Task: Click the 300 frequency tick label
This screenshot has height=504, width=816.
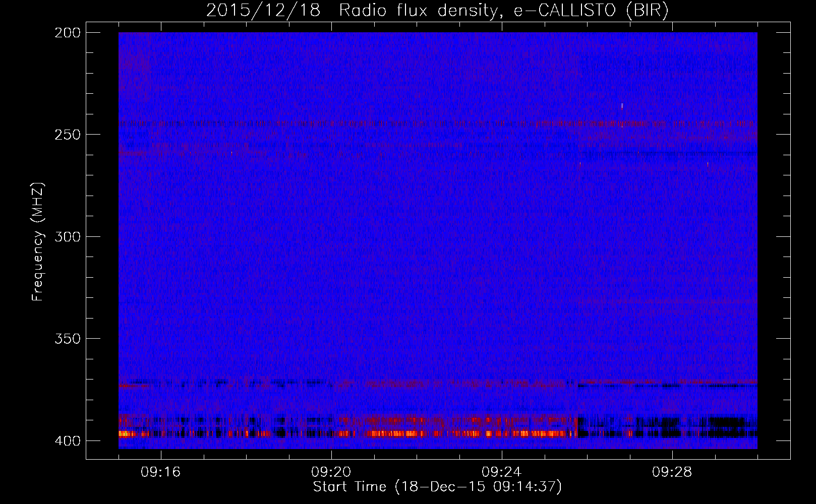Action: [68, 236]
